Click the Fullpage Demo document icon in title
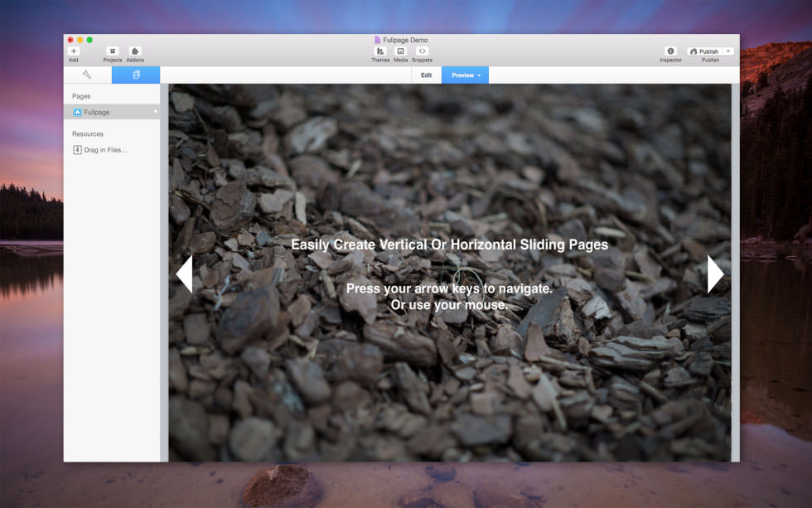 [378, 40]
